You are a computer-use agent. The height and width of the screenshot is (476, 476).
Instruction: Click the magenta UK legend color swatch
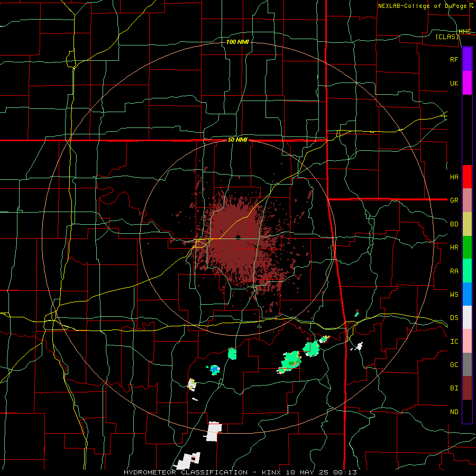467,83
